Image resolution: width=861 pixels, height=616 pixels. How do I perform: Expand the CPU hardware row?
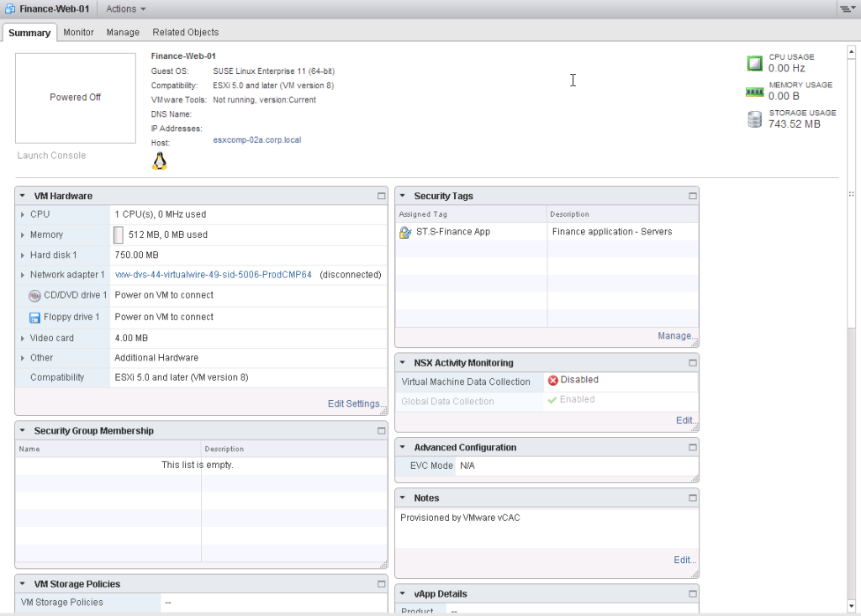click(23, 214)
